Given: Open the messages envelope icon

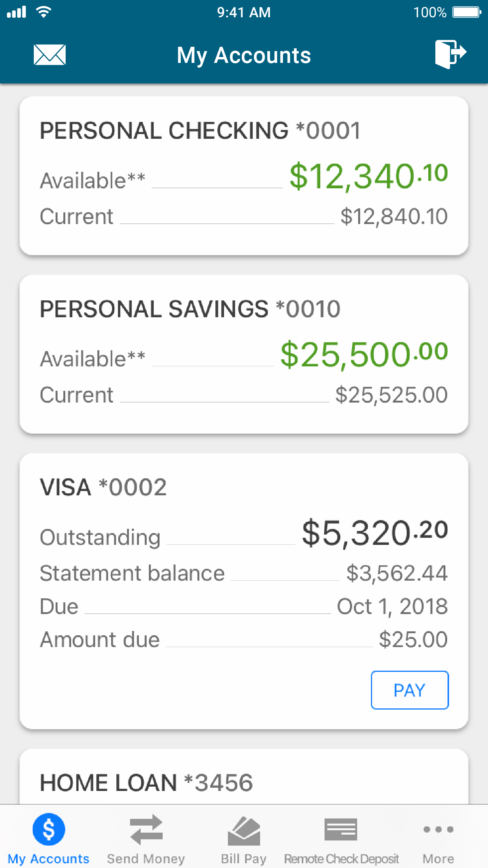Looking at the screenshot, I should pos(50,55).
